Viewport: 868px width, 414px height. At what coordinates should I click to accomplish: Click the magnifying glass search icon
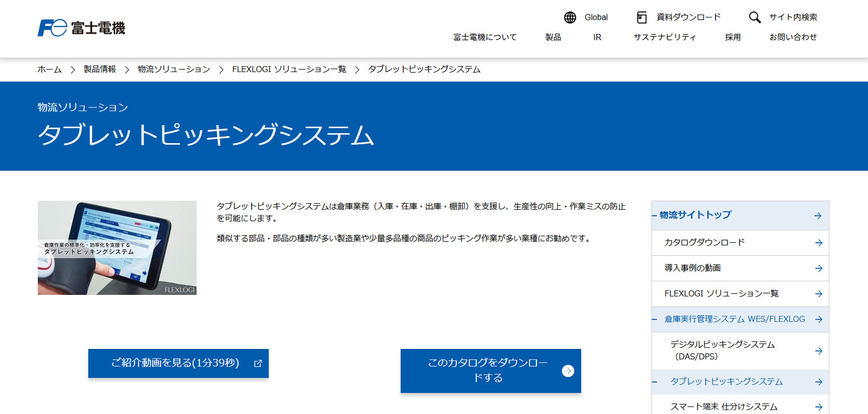click(x=755, y=17)
